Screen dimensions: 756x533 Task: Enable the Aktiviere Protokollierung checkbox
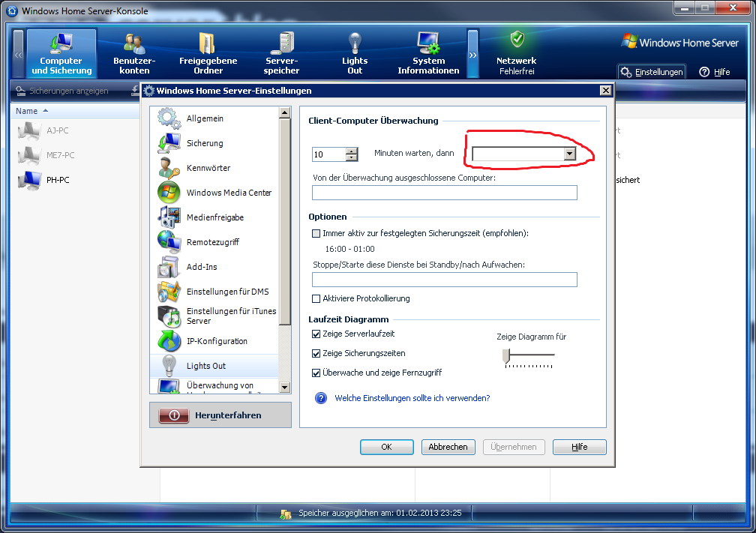[x=316, y=299]
